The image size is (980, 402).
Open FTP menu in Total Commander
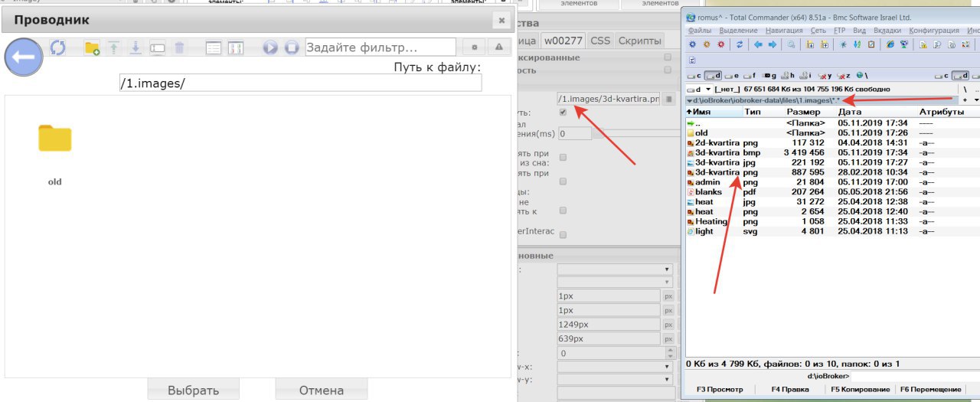click(838, 30)
